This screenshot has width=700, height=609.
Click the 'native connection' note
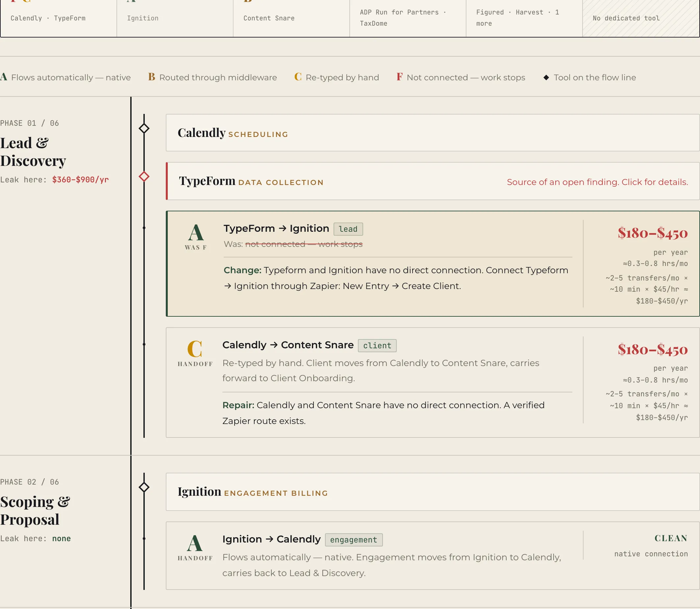click(x=651, y=554)
